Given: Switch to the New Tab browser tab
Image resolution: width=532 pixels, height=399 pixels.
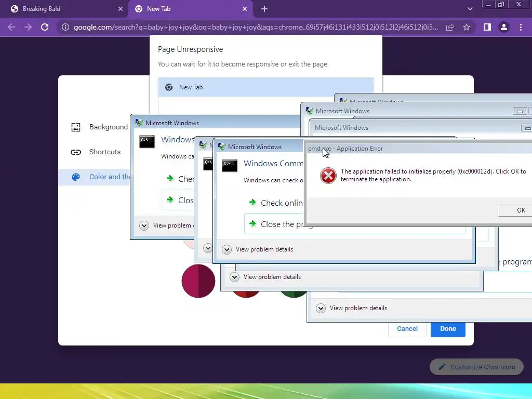Looking at the screenshot, I should coord(191,9).
